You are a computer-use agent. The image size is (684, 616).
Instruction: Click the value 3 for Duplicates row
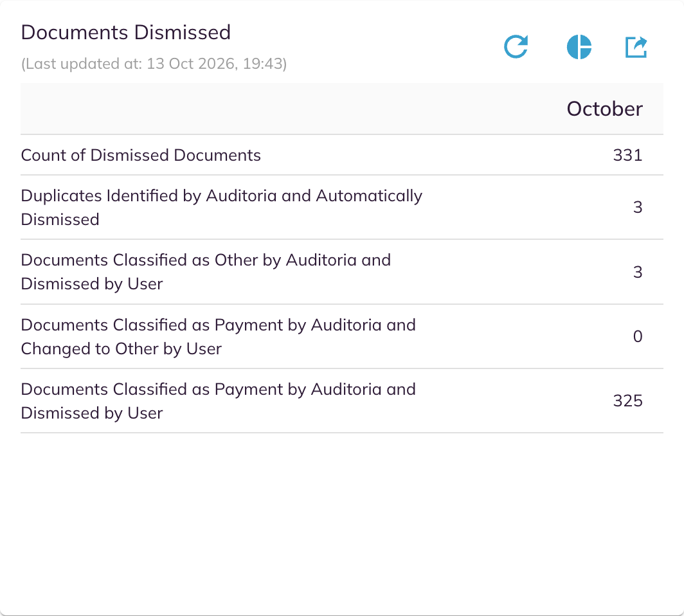coord(638,207)
